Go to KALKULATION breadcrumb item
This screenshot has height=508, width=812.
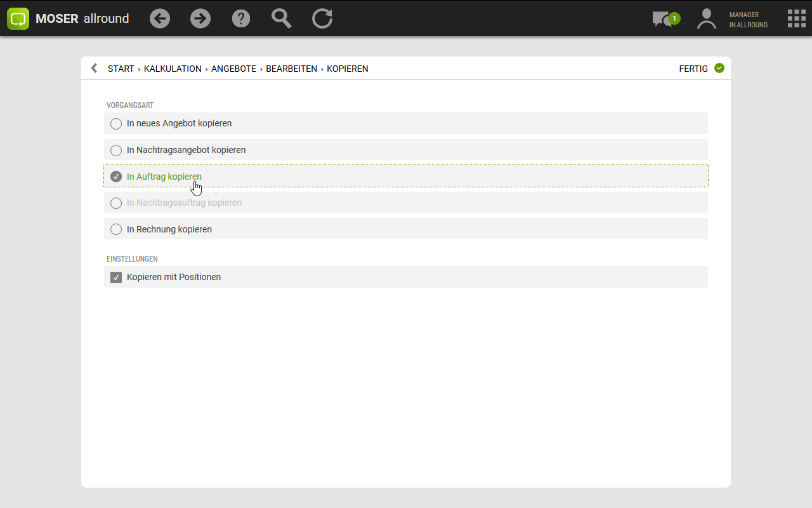click(173, 69)
